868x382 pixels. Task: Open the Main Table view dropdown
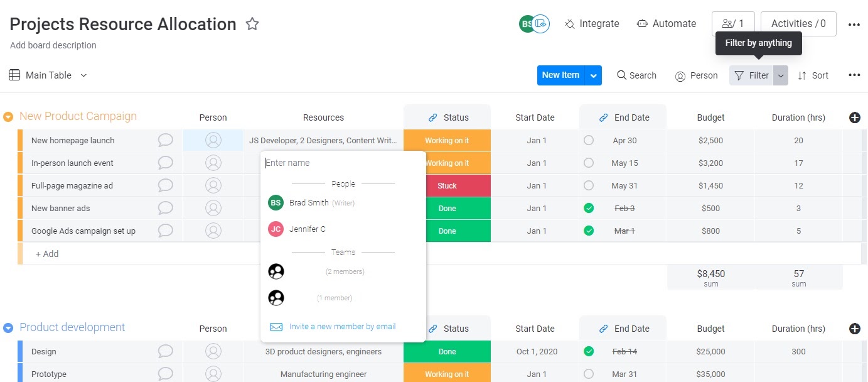[83, 75]
